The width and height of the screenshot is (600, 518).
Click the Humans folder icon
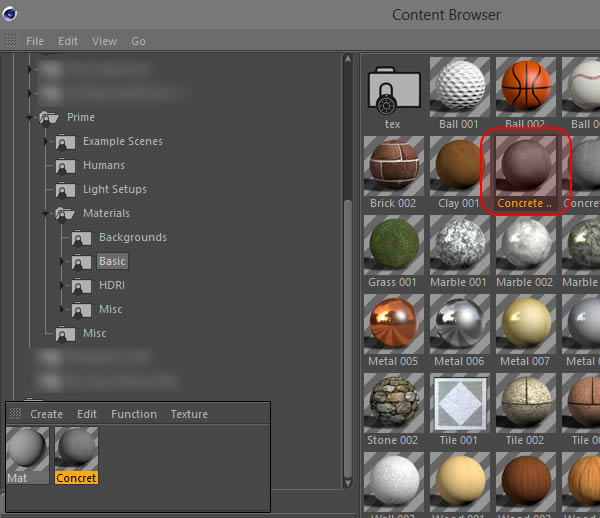pyautogui.click(x=65, y=166)
